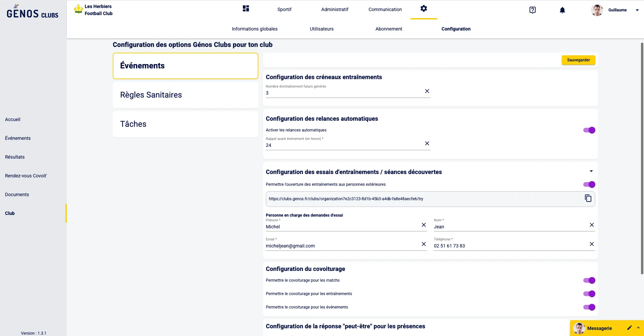Open the Guillaume user dropdown
The width and height of the screenshot is (644, 336).
pos(637,10)
